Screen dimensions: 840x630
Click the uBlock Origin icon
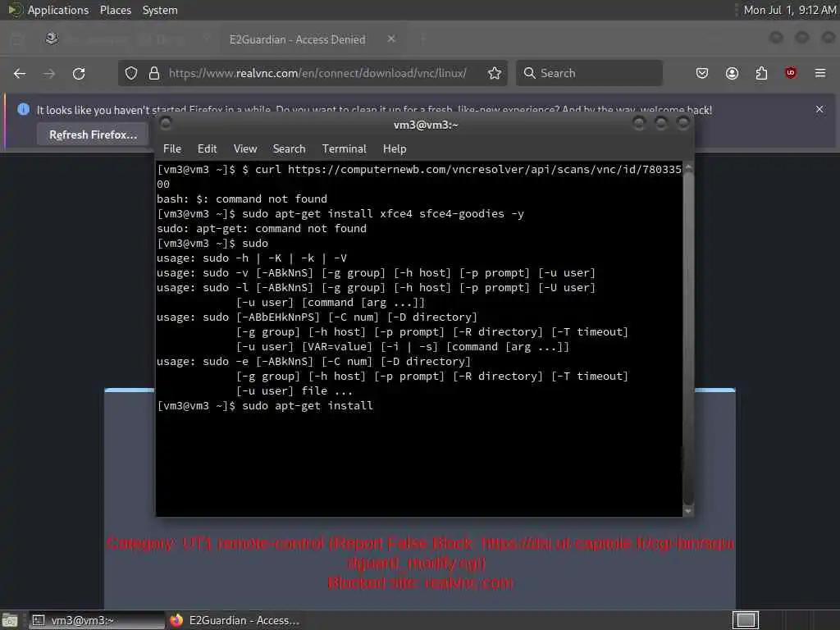pos(791,73)
